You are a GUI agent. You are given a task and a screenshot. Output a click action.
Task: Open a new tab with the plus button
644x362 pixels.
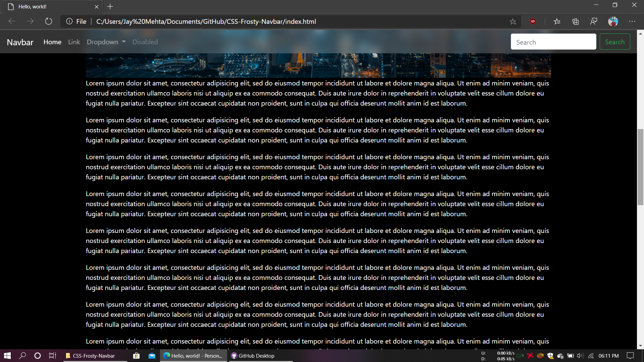(110, 6)
